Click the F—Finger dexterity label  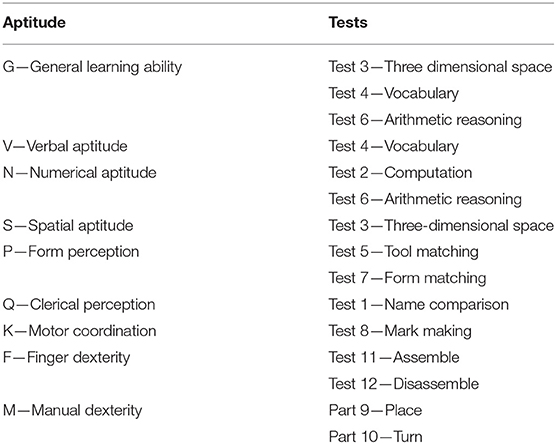[66, 357]
